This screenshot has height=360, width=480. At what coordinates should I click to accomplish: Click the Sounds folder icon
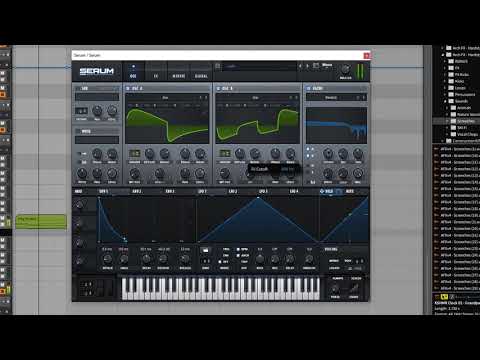[x=451, y=101]
